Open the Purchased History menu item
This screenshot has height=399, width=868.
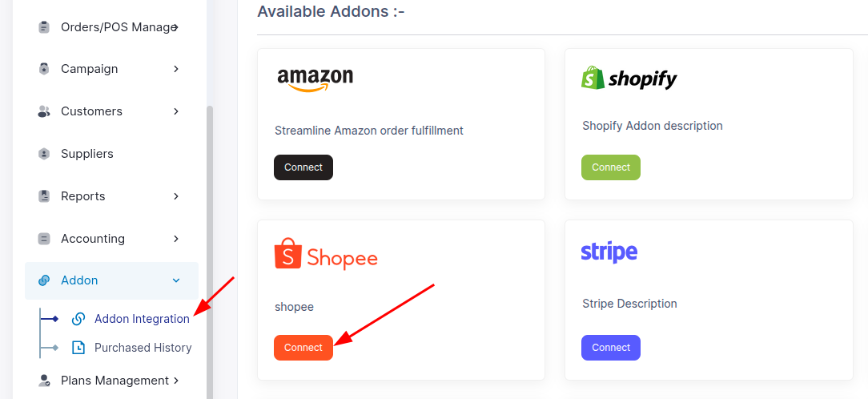143,348
